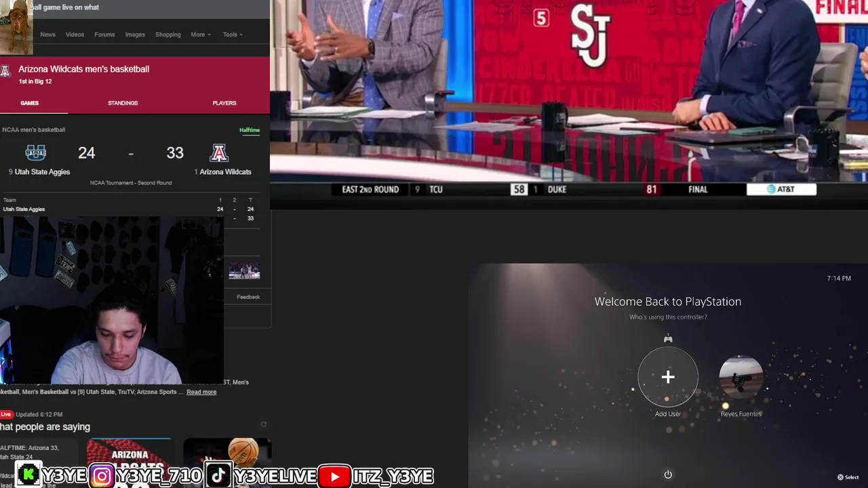
Task: Click the What people are saying heading
Action: click(45, 427)
